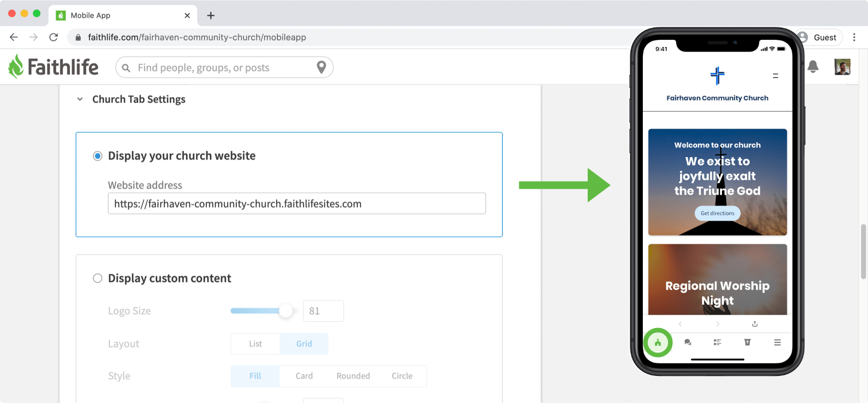Tap the Regional Worship Night card
Viewport: 868px width, 403px height.
pos(717,280)
